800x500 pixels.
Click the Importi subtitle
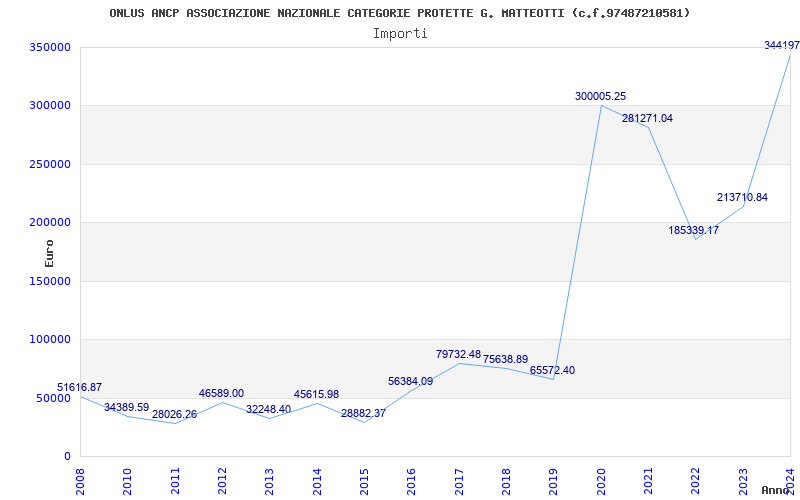pos(400,34)
